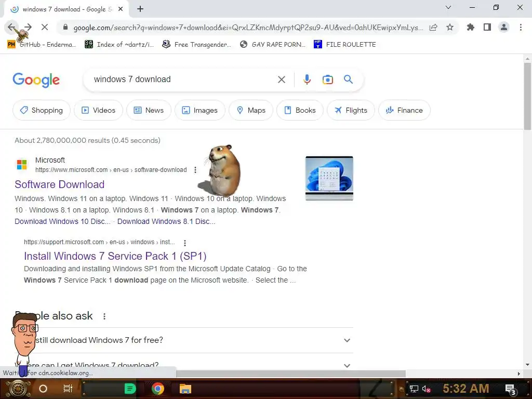
Task: Open Task View in the taskbar
Action: (68, 389)
